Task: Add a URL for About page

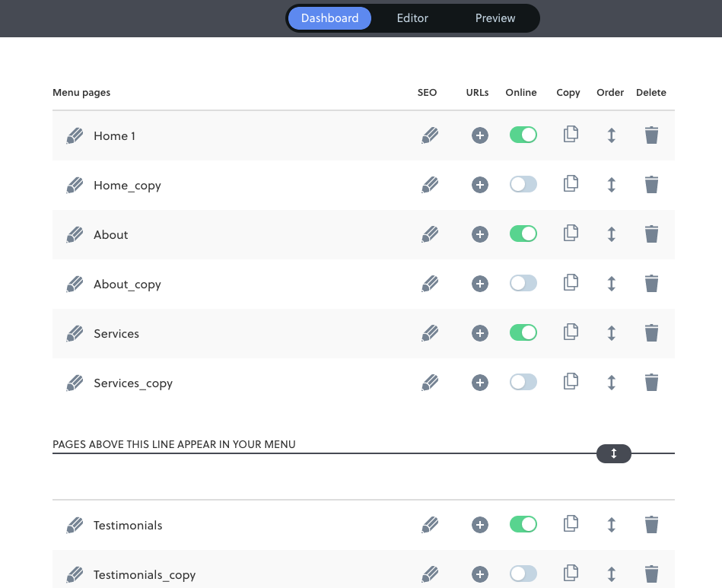Action: (x=480, y=234)
